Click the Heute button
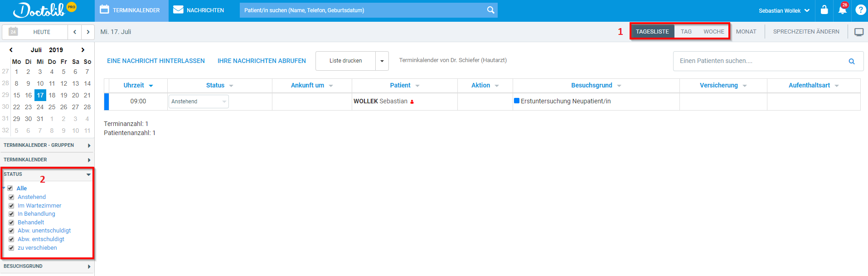This screenshot has width=868, height=276. point(42,32)
